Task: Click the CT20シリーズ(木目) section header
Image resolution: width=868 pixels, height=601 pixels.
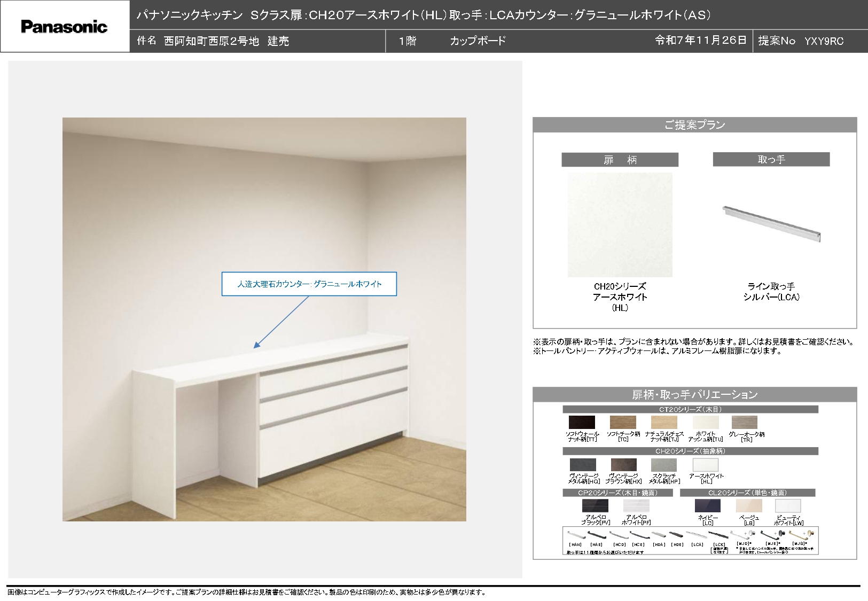Action: (690, 409)
